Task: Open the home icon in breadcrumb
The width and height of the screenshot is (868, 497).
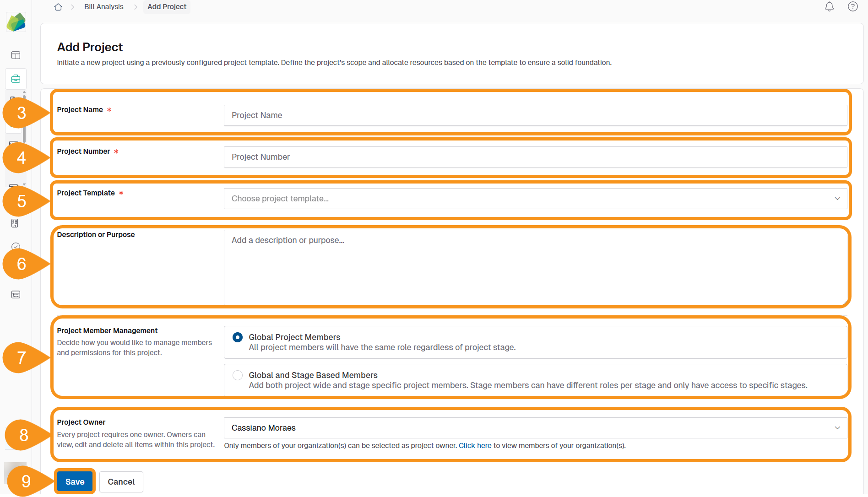Action: 58,7
